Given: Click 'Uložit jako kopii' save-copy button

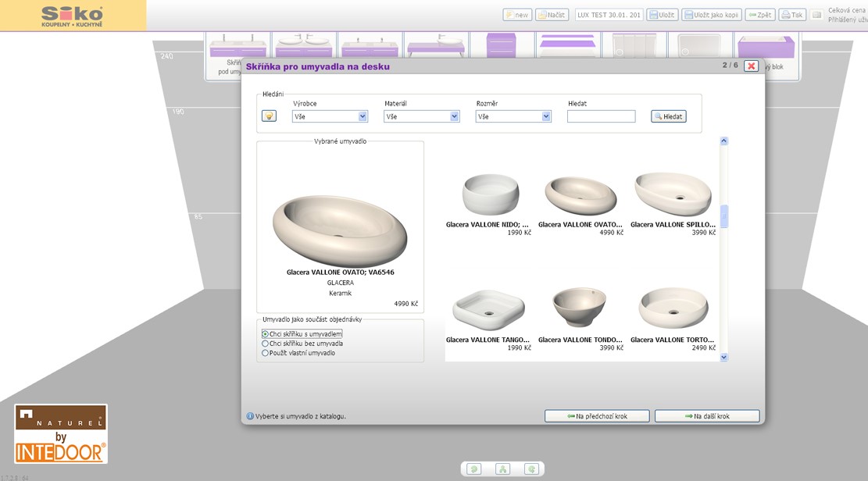Looking at the screenshot, I should click(x=711, y=15).
